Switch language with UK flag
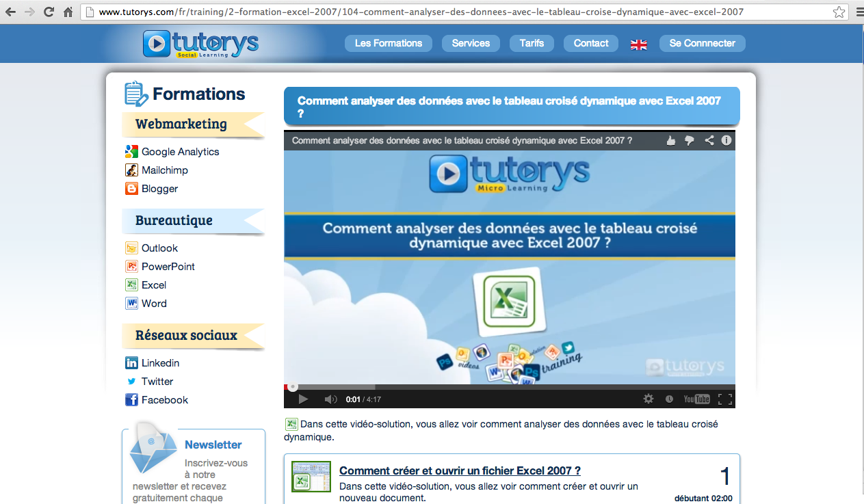 (x=638, y=44)
